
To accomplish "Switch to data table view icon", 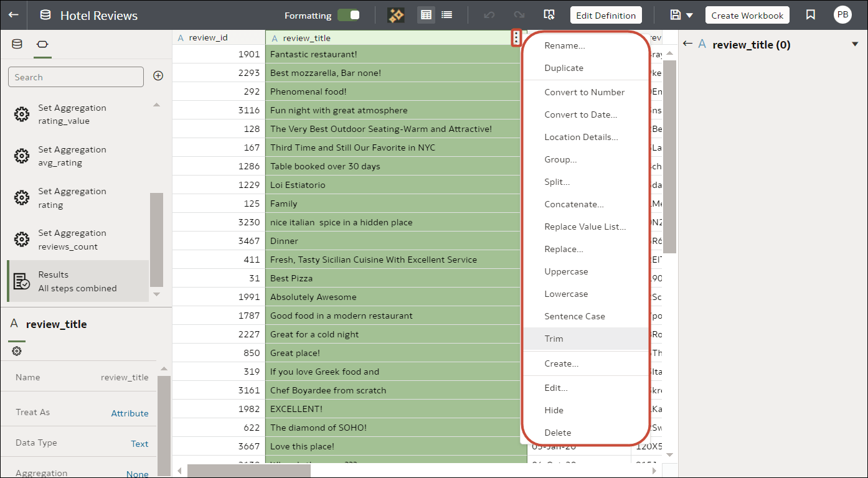I will tap(426, 14).
